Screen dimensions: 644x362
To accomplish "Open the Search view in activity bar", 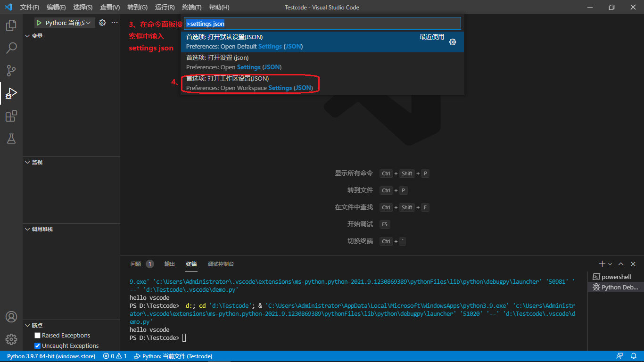I will click(x=11, y=48).
